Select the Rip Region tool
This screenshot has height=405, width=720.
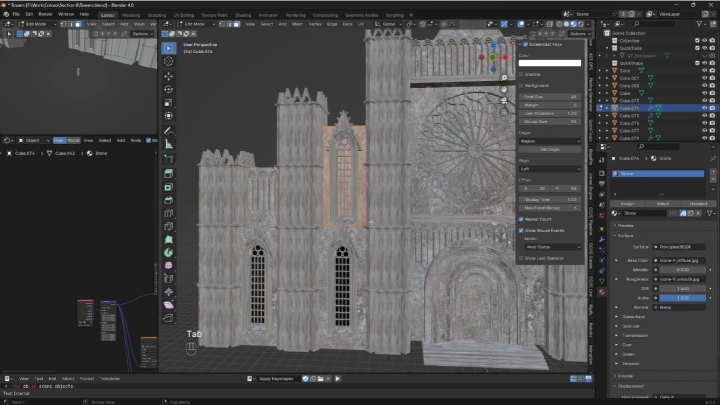[169, 318]
